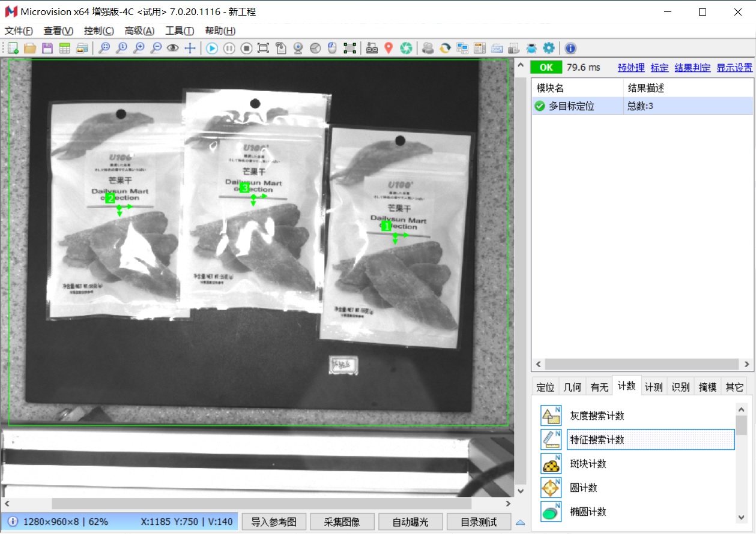Image resolution: width=756 pixels, height=534 pixels.
Task: Select the 圆计数 tool icon
Action: point(551,487)
